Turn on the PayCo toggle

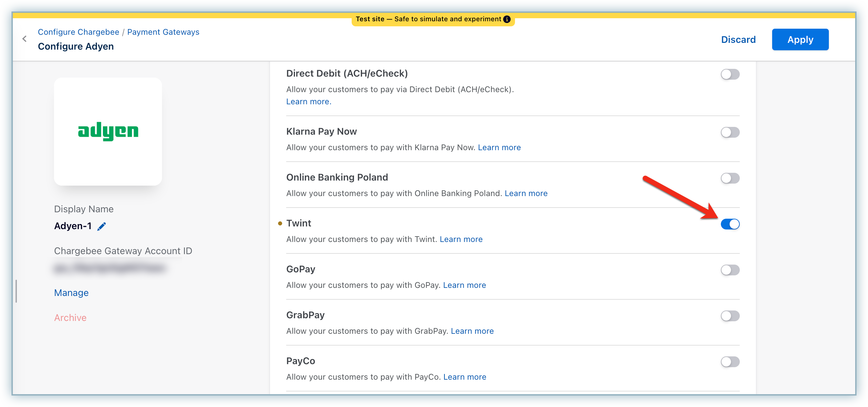(730, 362)
